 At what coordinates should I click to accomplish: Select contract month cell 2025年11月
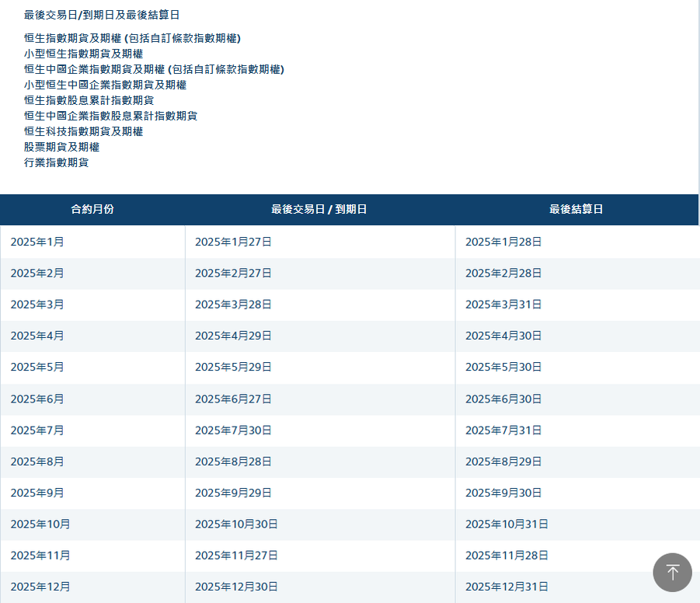pos(92,556)
